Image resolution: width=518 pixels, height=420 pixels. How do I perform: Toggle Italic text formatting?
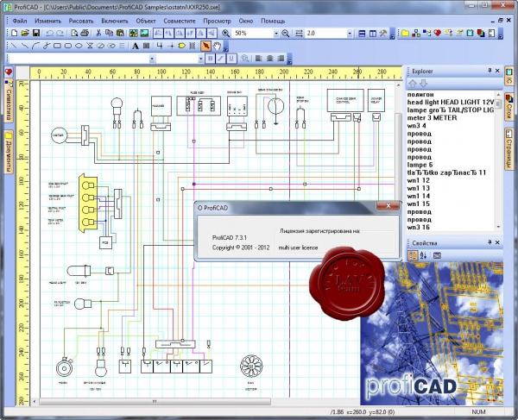click(220, 59)
